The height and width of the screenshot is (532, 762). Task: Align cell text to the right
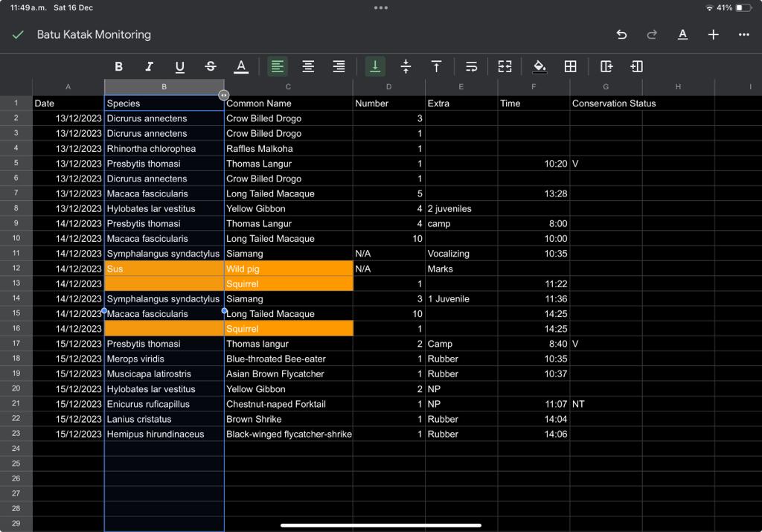[339, 66]
